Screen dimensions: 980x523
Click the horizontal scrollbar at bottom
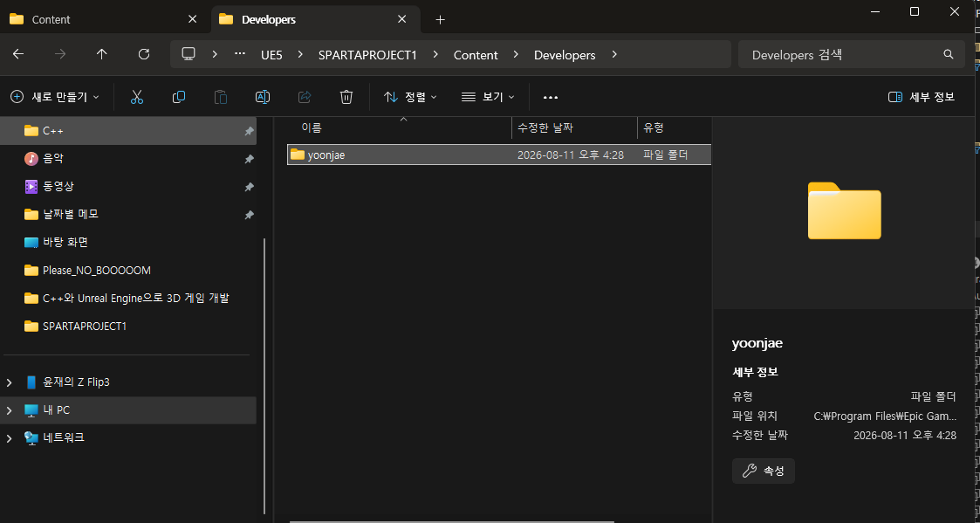click(452, 521)
